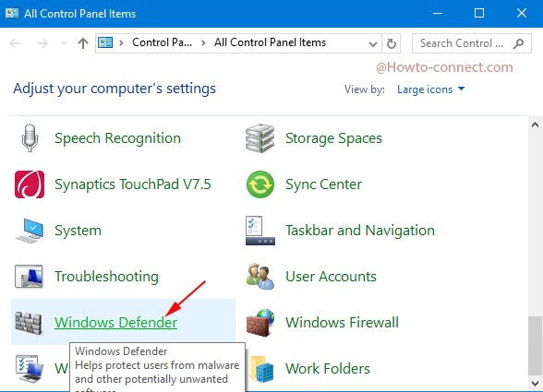Open the Windows Firewall brick globe icon
Viewport: 543px width, 392px height.
point(260,323)
